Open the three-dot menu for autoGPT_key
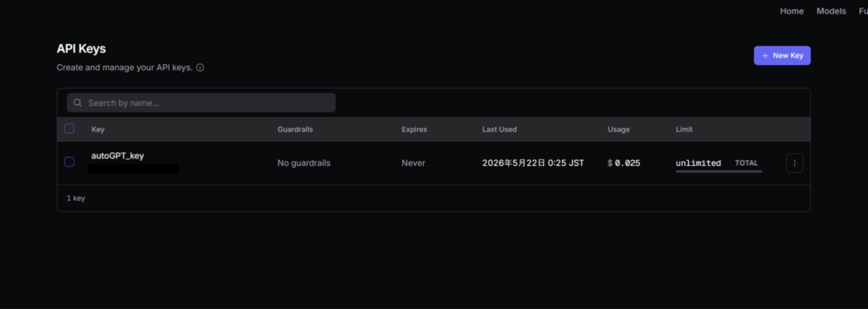Viewport: 868px width, 309px height. click(794, 163)
